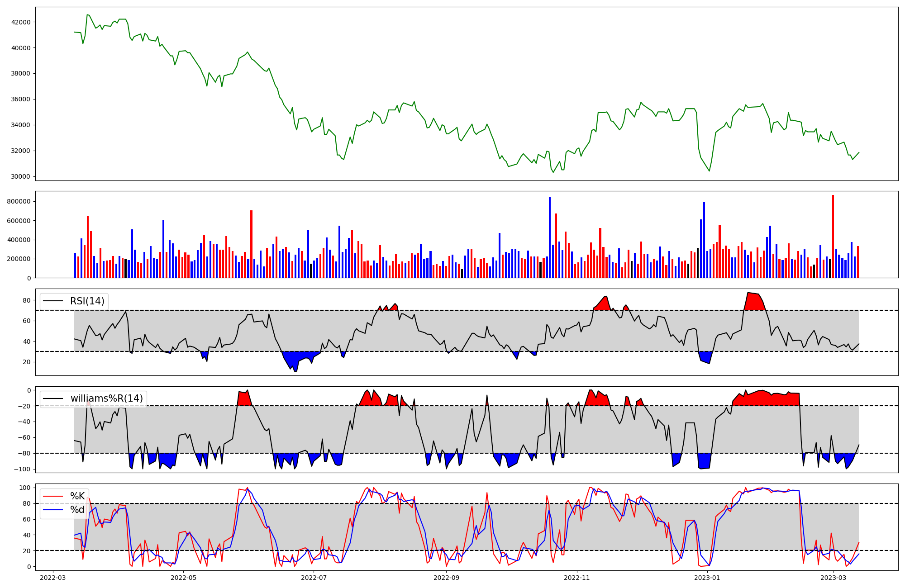
Task: Click blue %d line swatch in legend
Action: [x=52, y=510]
